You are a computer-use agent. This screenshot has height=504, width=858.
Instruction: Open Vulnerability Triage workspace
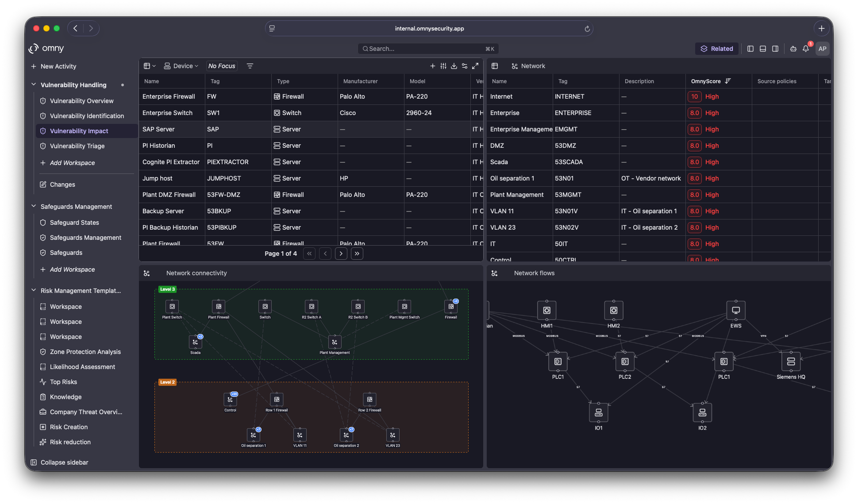point(77,146)
